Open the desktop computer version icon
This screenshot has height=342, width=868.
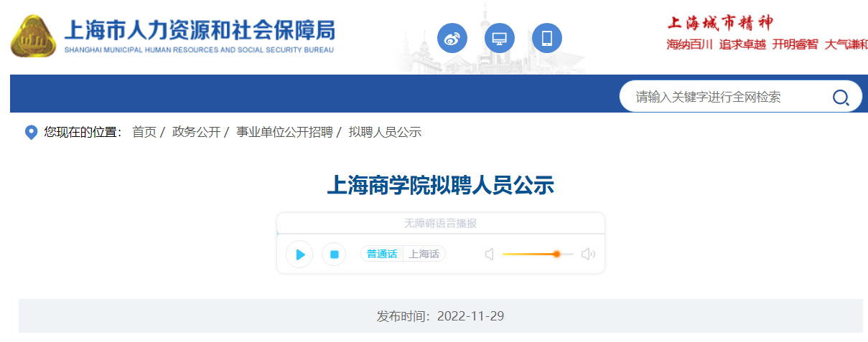pyautogui.click(x=500, y=38)
